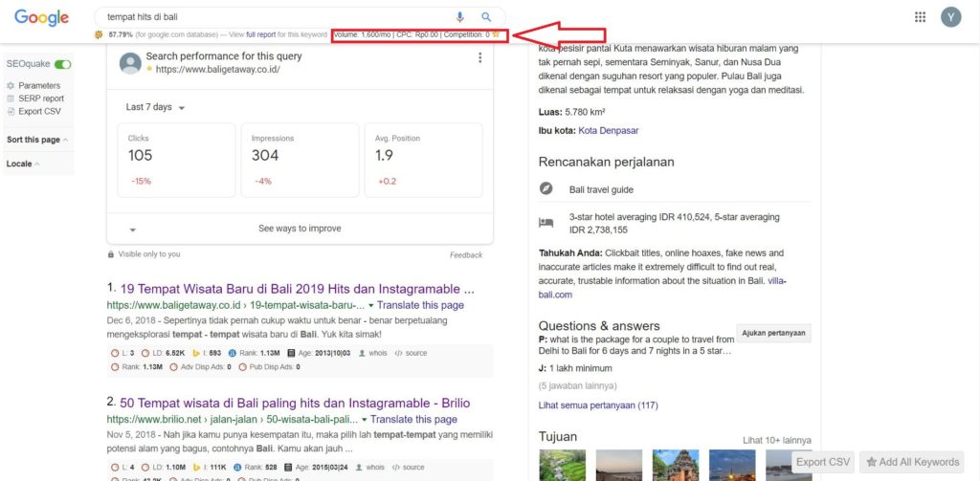The width and height of the screenshot is (980, 481).
Task: Click the star icon next to Competition
Action: pos(496,34)
